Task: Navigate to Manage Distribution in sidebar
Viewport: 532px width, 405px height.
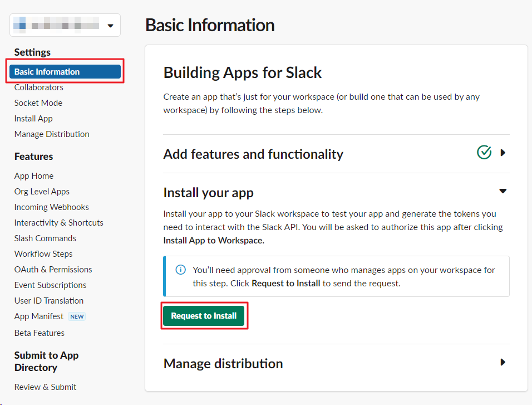Action: point(52,134)
